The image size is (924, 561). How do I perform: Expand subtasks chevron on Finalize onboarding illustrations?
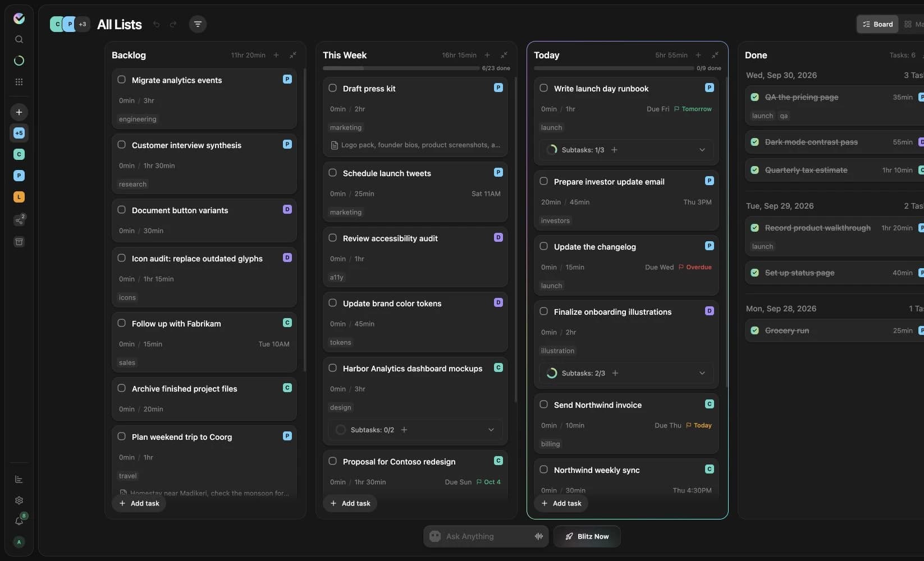point(702,373)
